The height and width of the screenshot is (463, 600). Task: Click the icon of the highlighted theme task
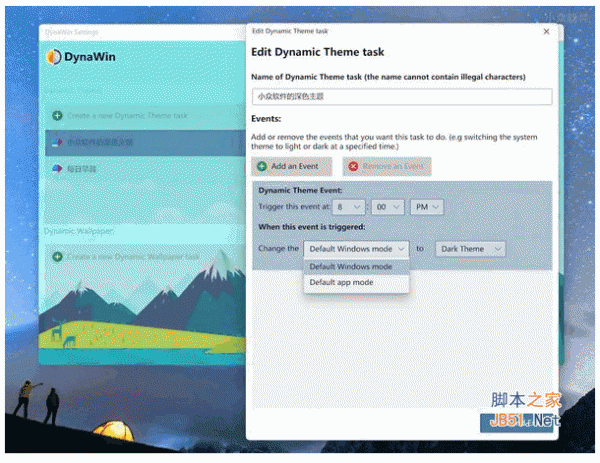pyautogui.click(x=56, y=142)
